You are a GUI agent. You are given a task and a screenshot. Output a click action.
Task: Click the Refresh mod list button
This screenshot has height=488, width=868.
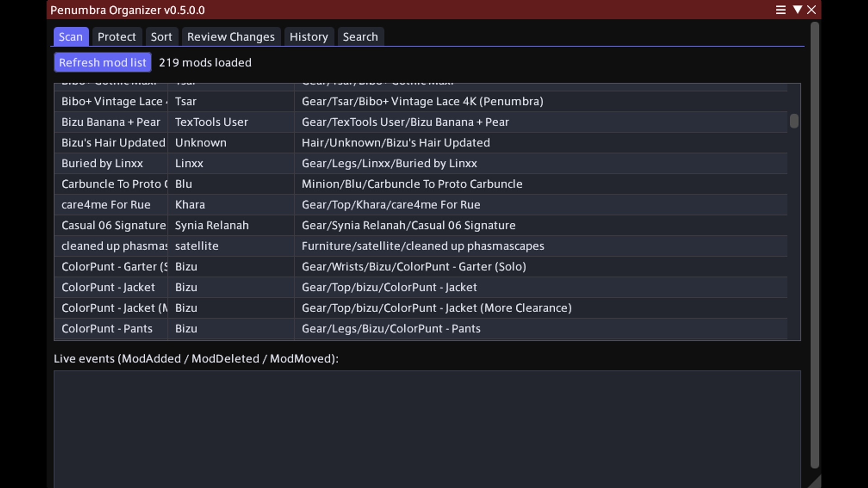[103, 62]
